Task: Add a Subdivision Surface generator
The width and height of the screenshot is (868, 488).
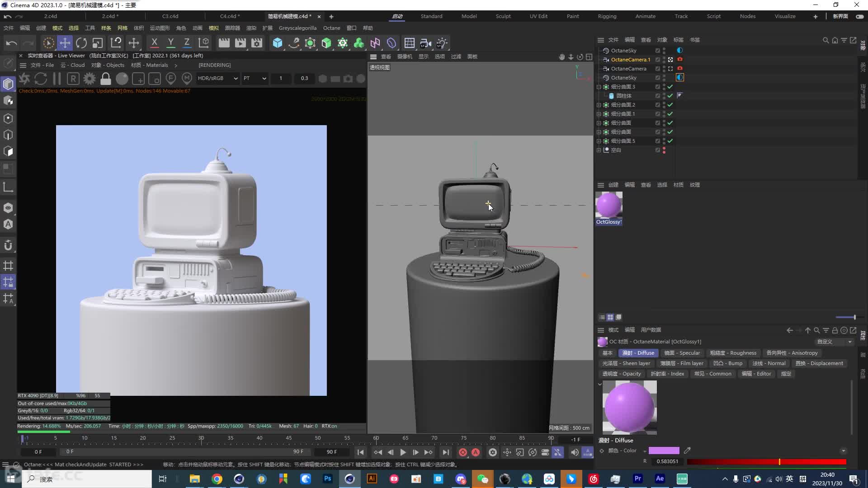Action: pyautogui.click(x=310, y=43)
